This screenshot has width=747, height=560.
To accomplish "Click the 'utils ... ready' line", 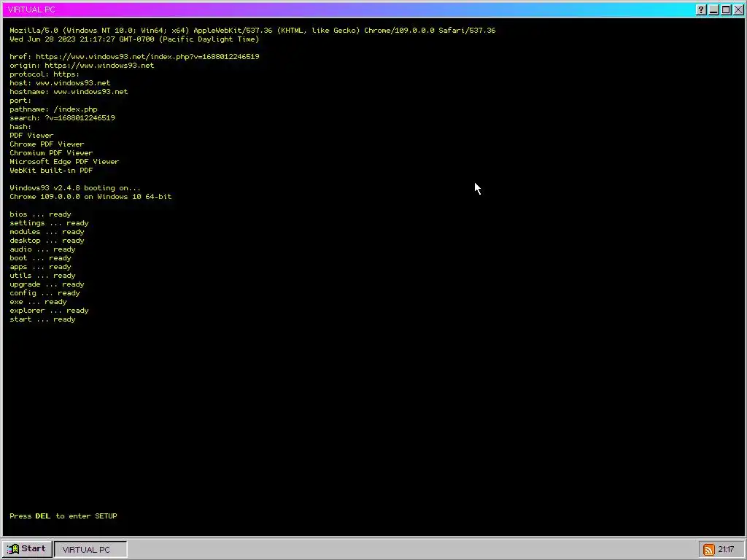I will coord(42,275).
